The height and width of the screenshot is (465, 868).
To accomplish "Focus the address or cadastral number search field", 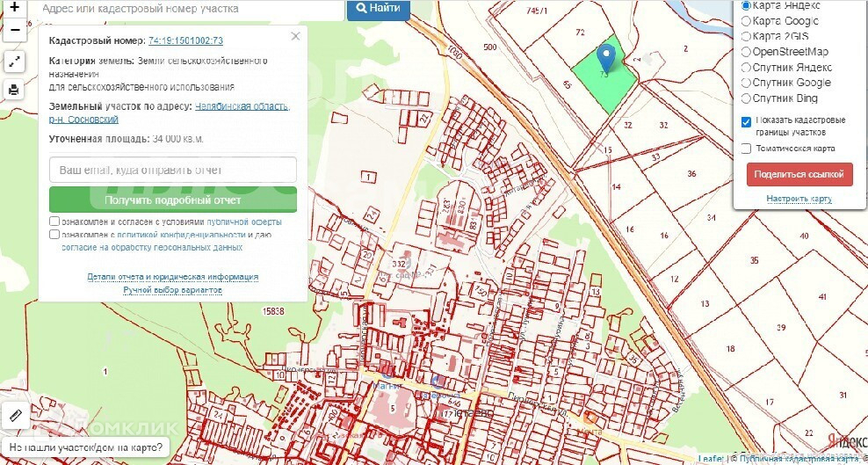I will [x=191, y=9].
